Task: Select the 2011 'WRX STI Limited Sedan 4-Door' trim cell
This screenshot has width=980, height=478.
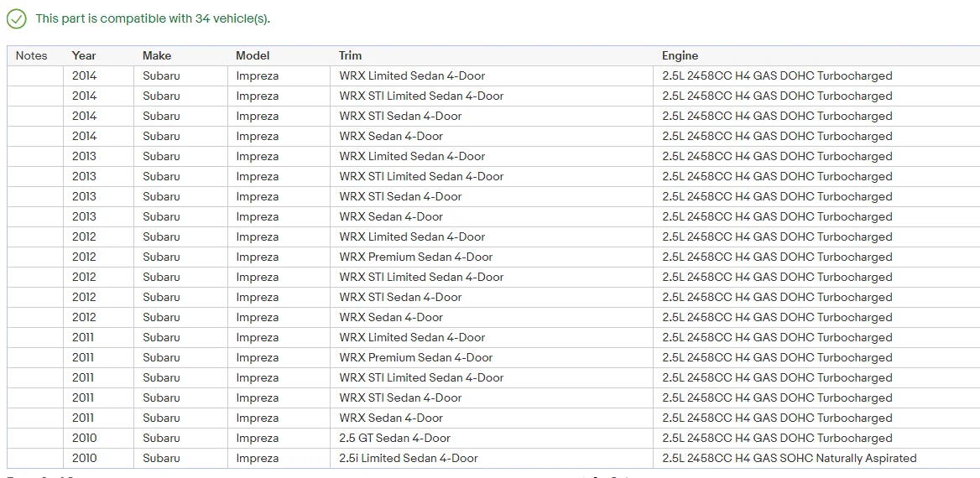Action: coord(492,377)
